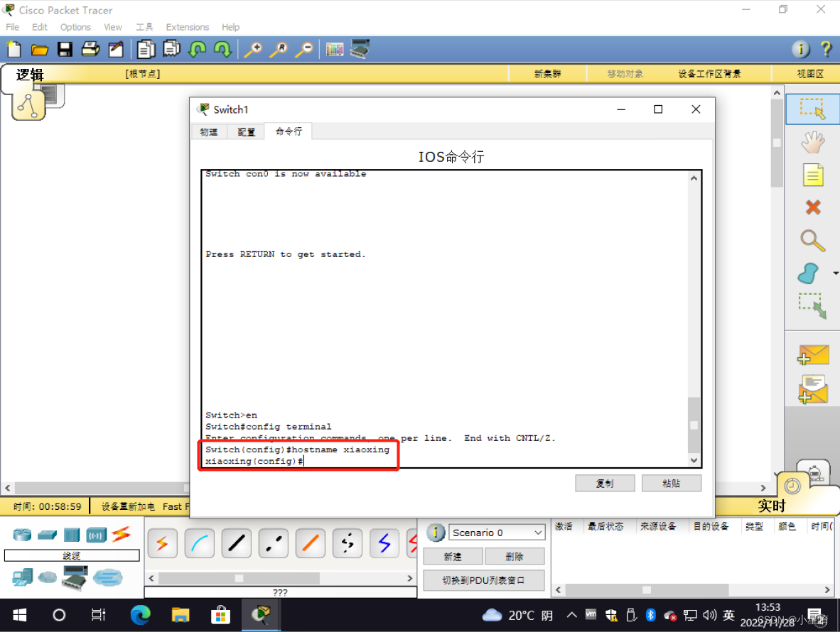Open File Explorer from taskbar
This screenshot has width=840, height=632.
(181, 616)
